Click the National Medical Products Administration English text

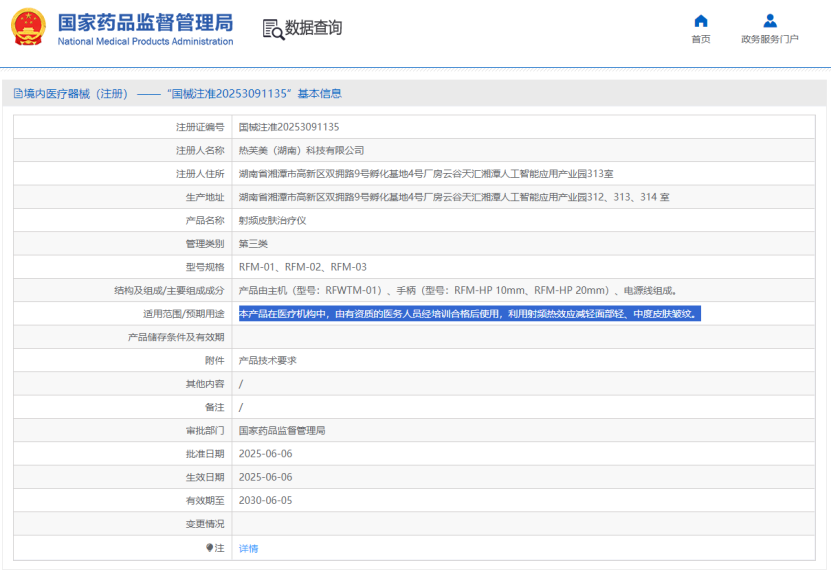[x=145, y=42]
